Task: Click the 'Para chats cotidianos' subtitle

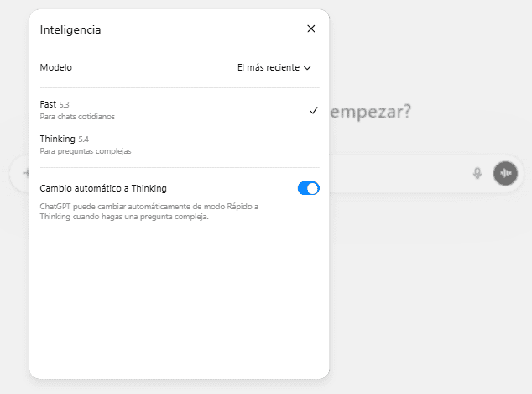Action: click(77, 117)
